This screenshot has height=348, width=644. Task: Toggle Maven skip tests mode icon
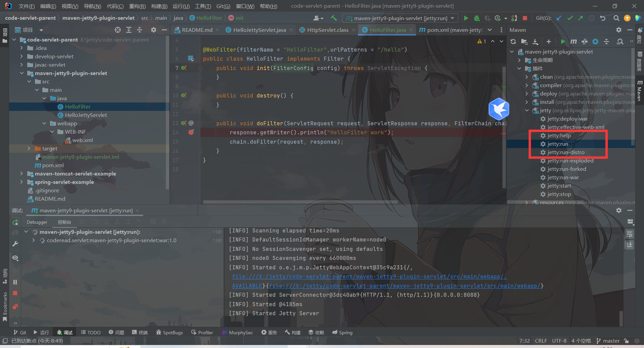[x=595, y=42]
